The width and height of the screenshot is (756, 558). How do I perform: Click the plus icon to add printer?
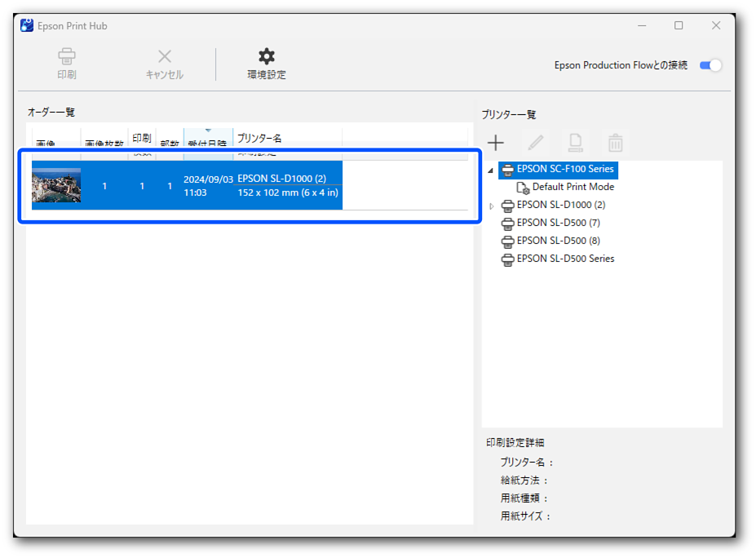click(x=496, y=143)
